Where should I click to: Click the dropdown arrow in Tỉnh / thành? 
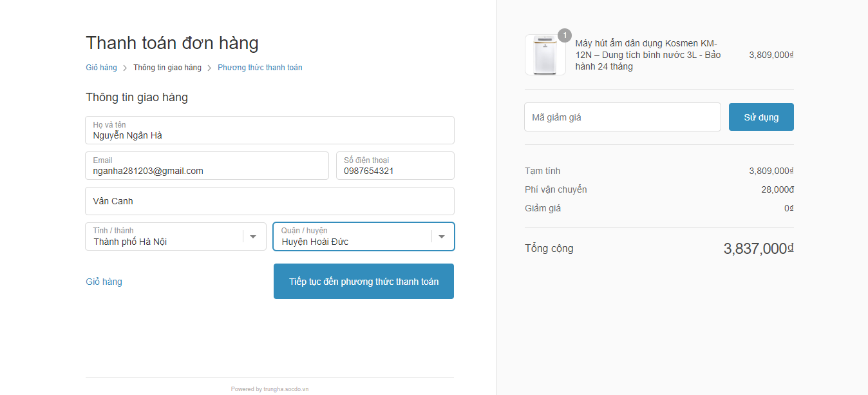pos(253,236)
